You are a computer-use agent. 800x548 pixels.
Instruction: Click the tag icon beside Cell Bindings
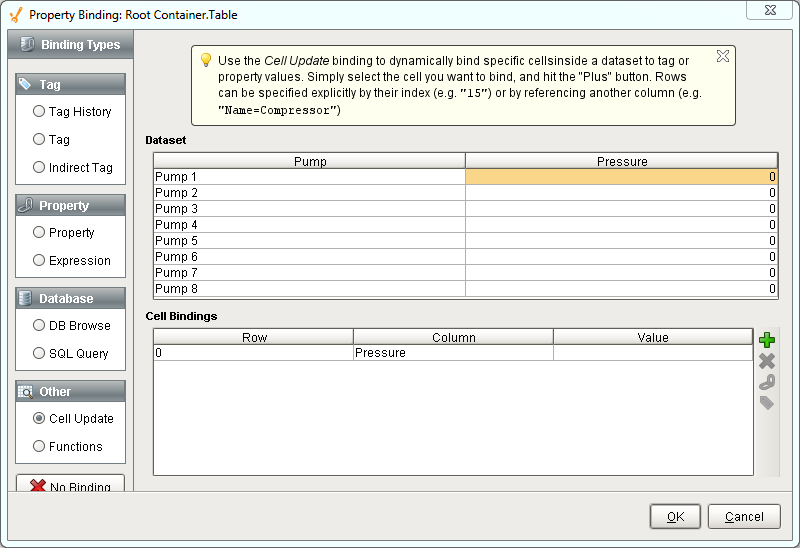[767, 403]
